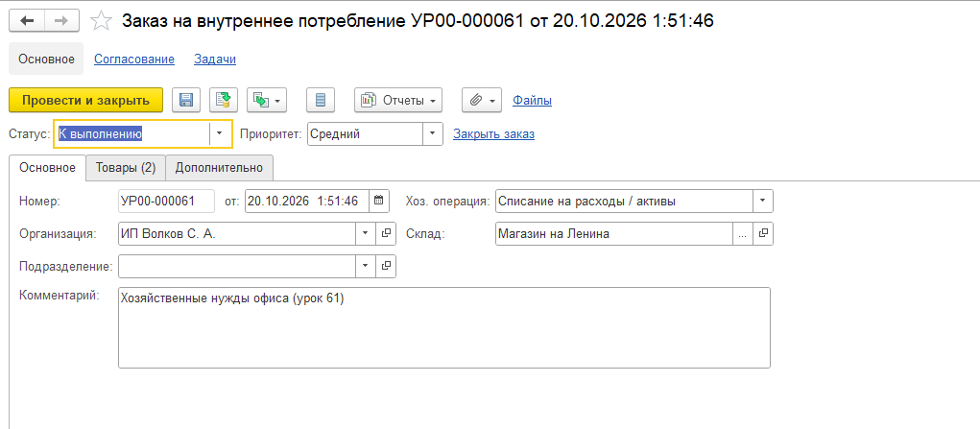Switch to the Задачи section
The height and width of the screenshot is (429, 980).
tap(215, 60)
